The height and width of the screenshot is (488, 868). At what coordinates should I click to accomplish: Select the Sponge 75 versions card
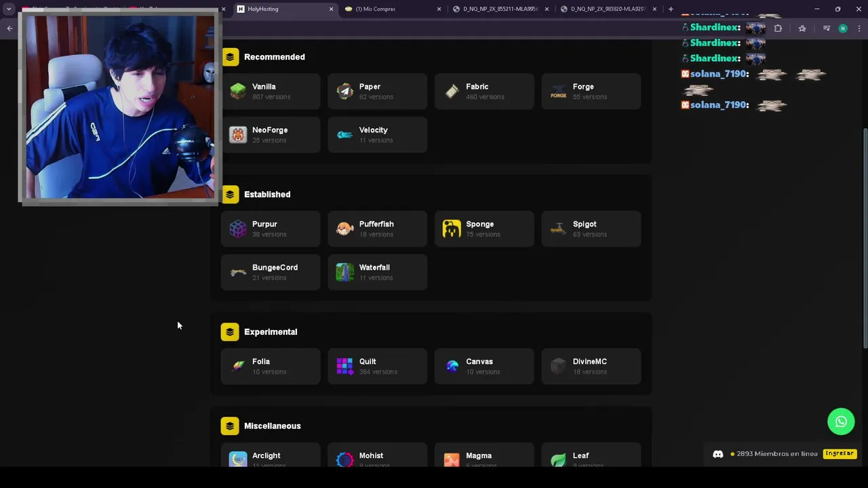(484, 229)
